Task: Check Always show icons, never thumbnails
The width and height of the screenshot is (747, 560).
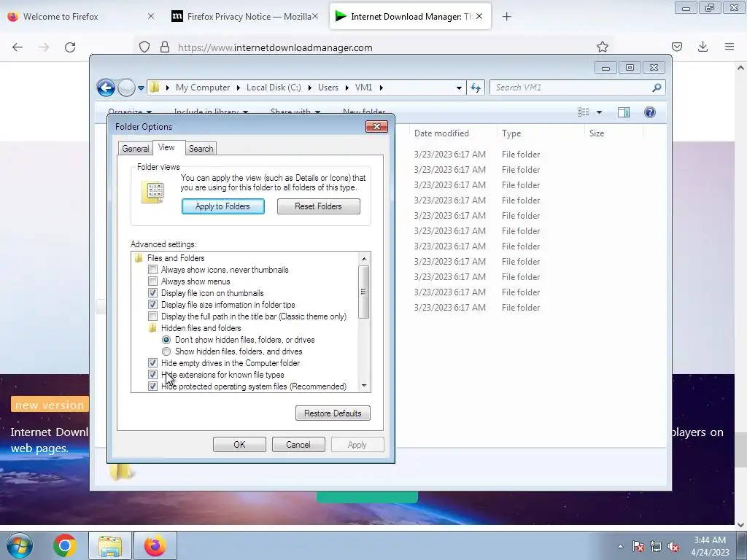Action: click(152, 270)
